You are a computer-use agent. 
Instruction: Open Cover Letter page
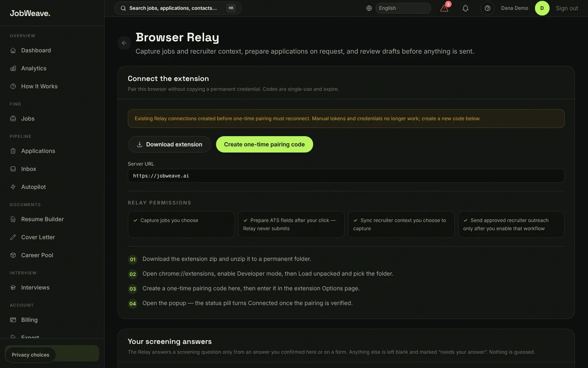[52, 237]
